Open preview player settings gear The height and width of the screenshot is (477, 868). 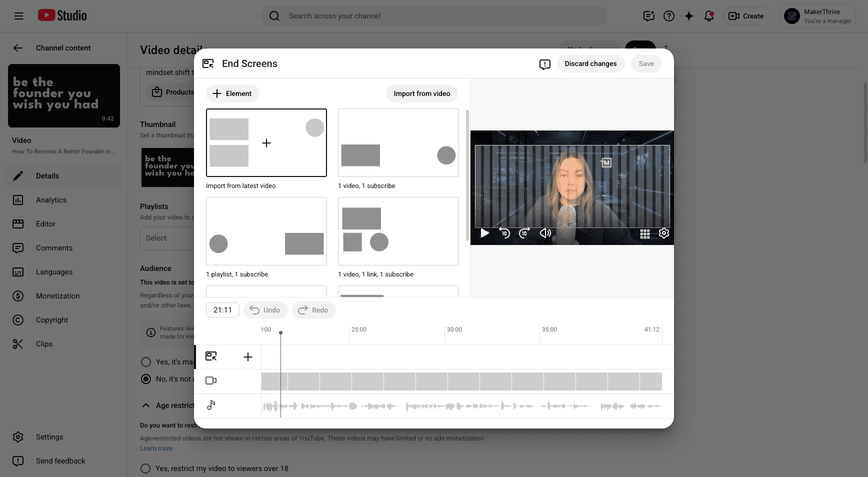[x=664, y=233]
